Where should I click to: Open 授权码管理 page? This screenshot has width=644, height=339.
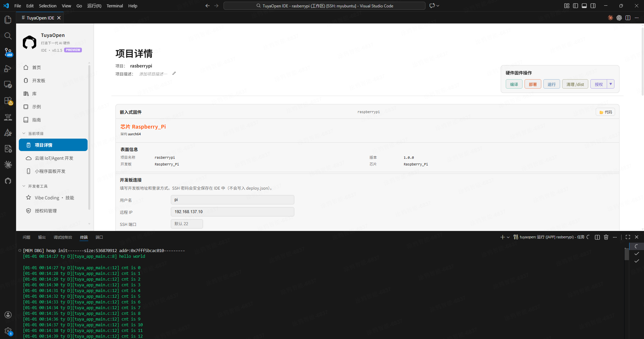click(x=53, y=211)
